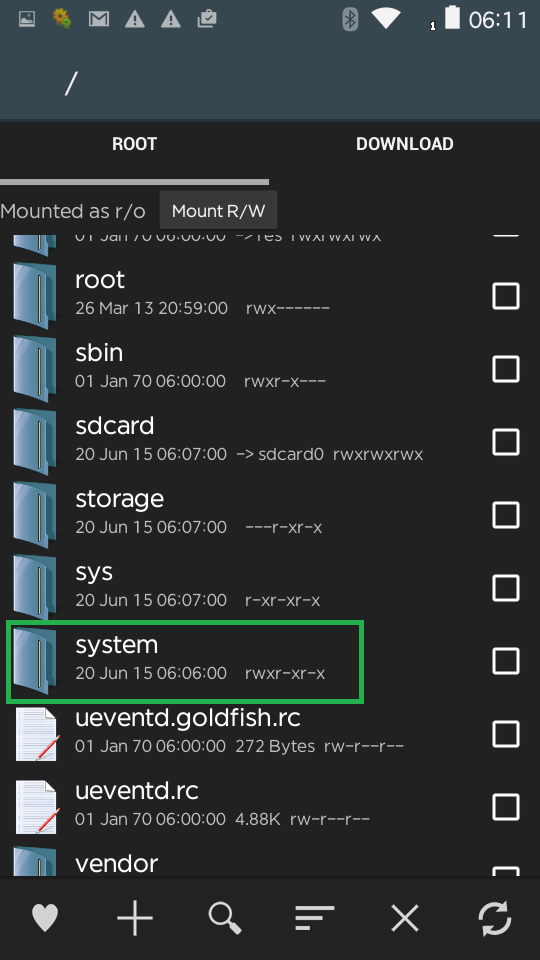
Task: Check the box next to system
Action: coord(506,661)
